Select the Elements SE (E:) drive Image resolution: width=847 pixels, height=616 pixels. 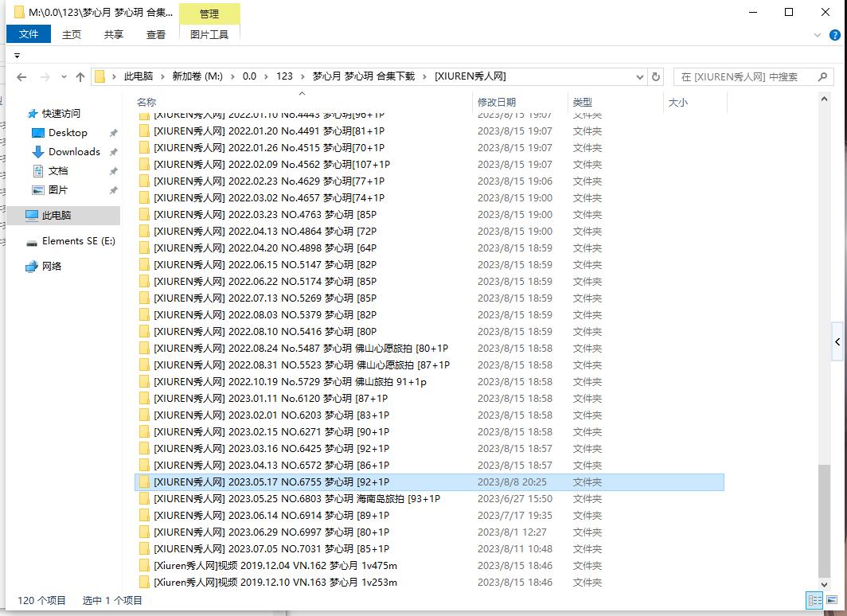(x=78, y=241)
